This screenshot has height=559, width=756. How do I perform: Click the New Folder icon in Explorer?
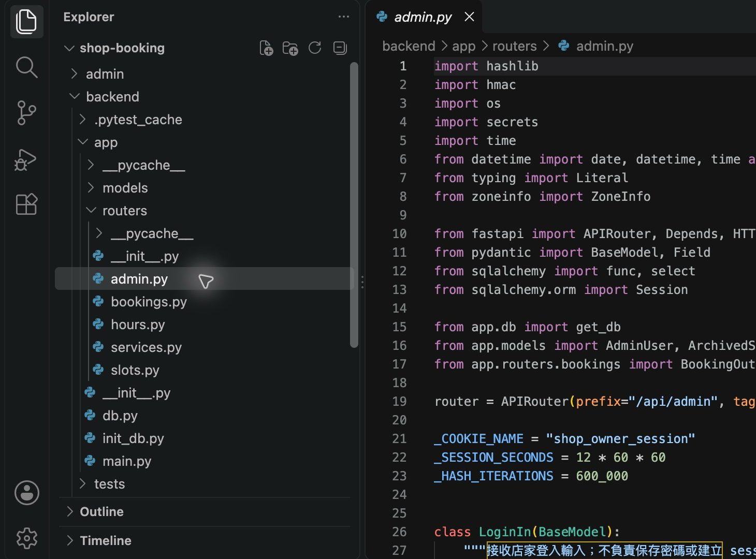click(290, 48)
